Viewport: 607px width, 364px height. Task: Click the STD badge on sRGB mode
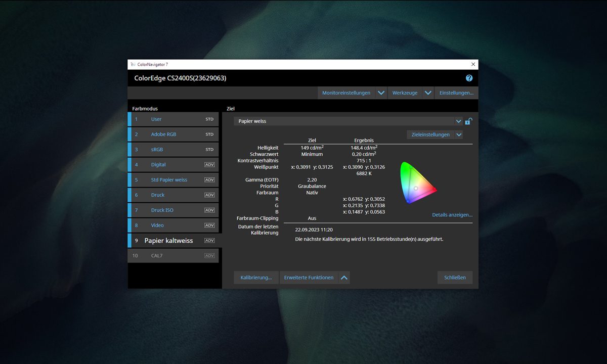(x=209, y=150)
